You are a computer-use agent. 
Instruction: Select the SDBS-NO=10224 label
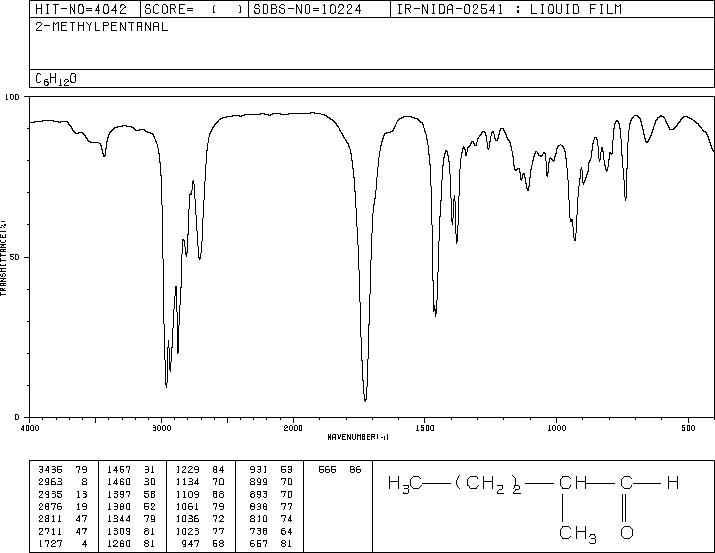(x=307, y=9)
